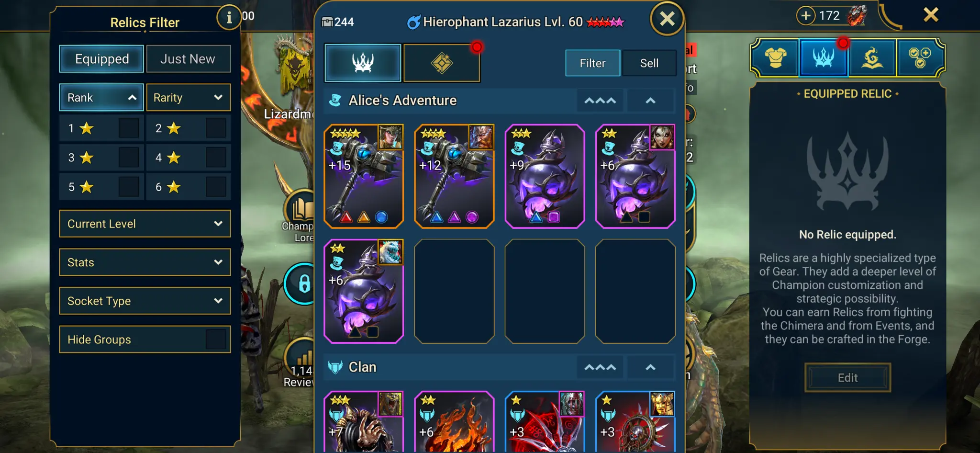Click the Sell button

pyautogui.click(x=649, y=63)
